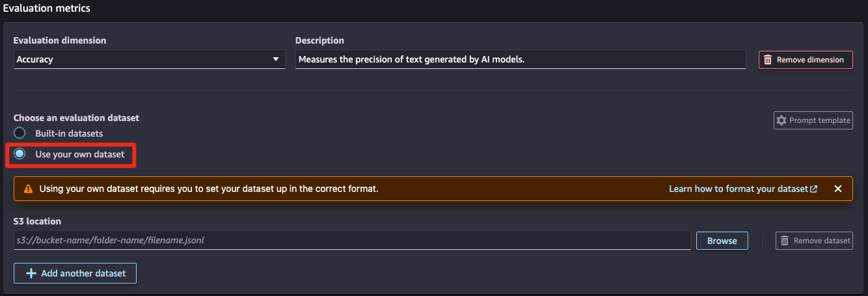The height and width of the screenshot is (296, 868).
Task: Click the Built-in datasets label text
Action: [x=69, y=133]
